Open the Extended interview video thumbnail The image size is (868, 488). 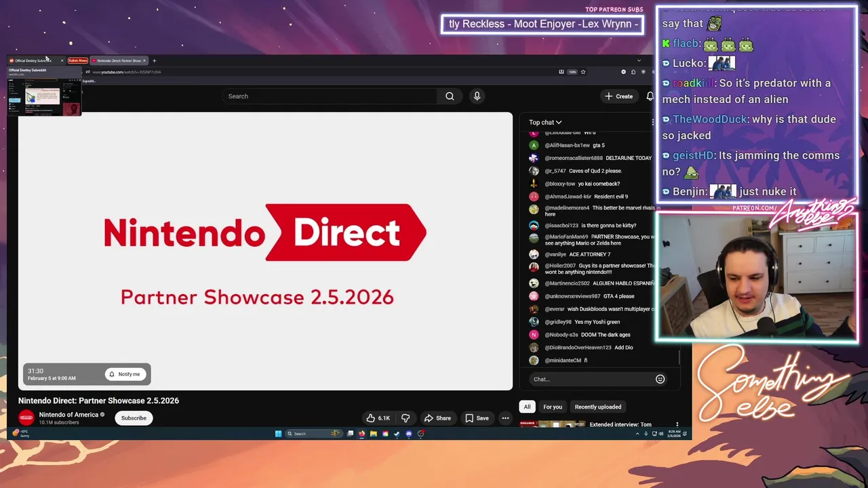click(x=552, y=425)
